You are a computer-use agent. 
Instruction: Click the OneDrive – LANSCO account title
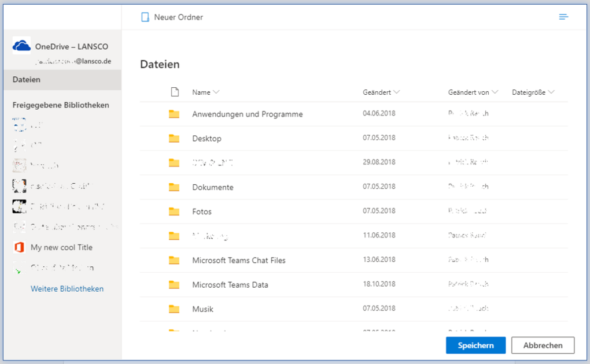[x=72, y=47]
